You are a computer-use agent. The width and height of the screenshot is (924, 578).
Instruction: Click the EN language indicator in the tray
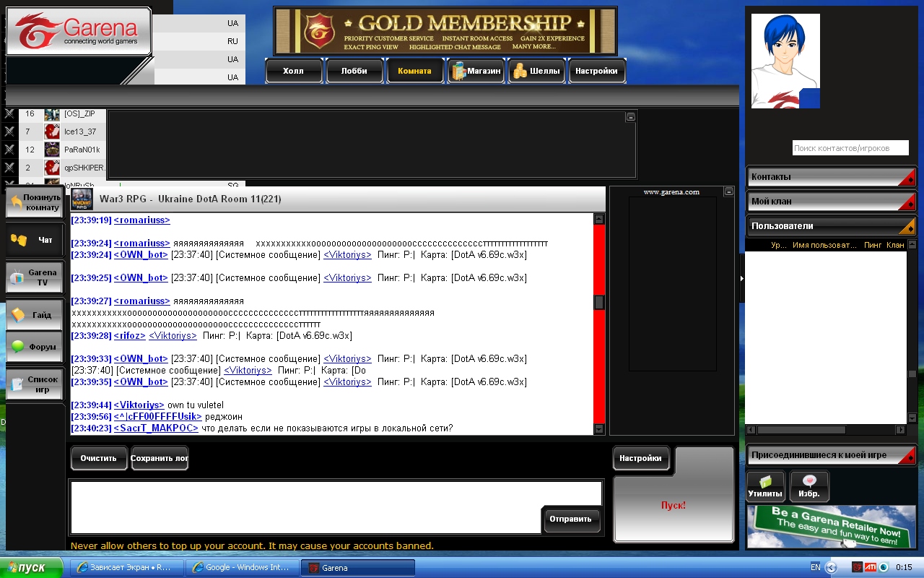pyautogui.click(x=815, y=567)
